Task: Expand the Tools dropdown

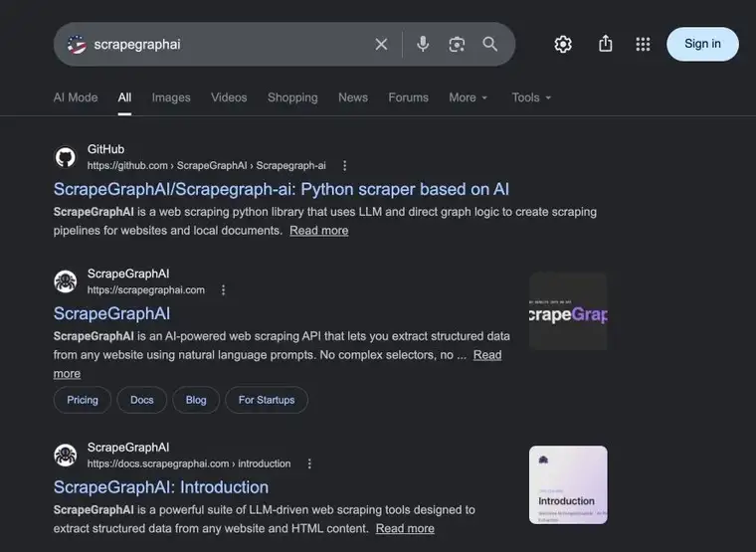Action: 531,97
